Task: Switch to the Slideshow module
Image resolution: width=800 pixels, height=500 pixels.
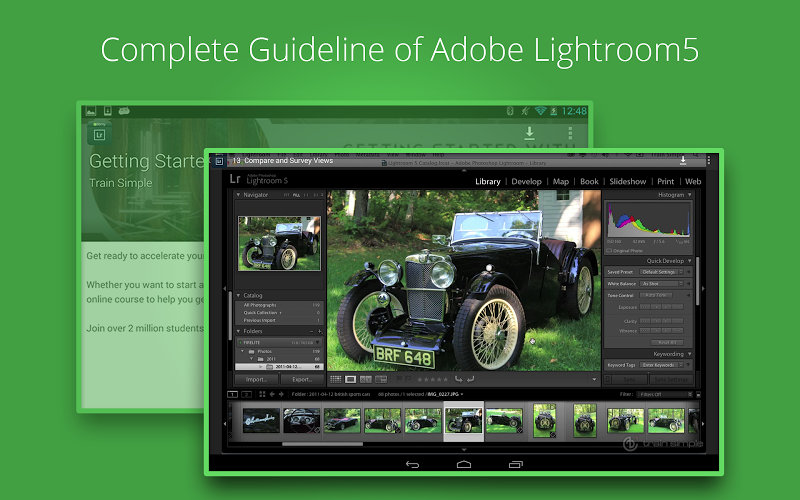Action: 628,182
